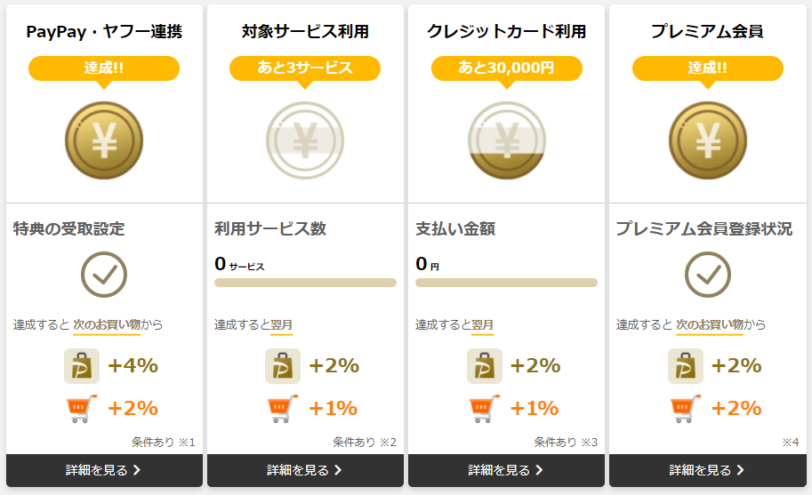Open 詳細を見る for プレミアム会員
Viewport: 812px width, 495px height.
pyautogui.click(x=707, y=470)
